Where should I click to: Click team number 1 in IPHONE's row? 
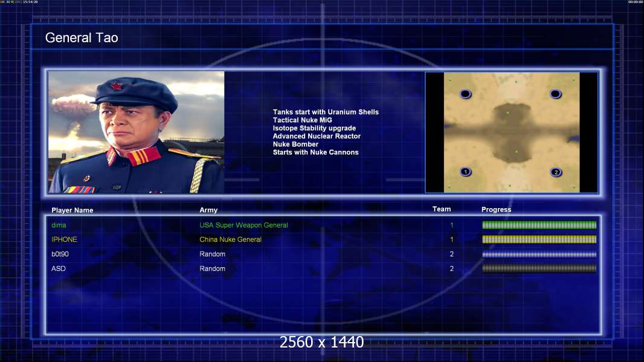tap(452, 240)
